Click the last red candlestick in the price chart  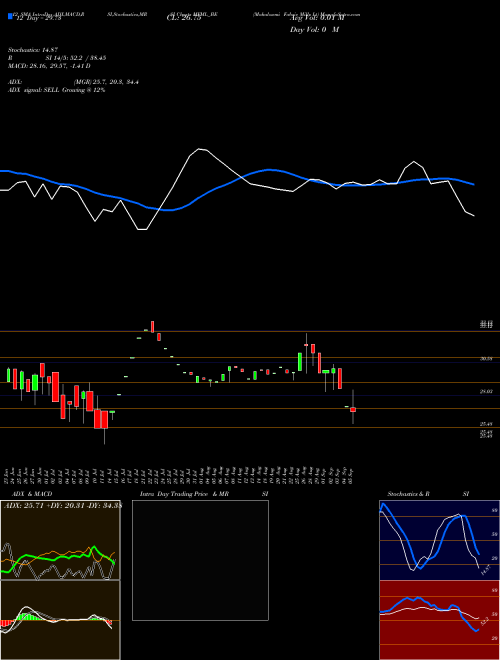[353, 409]
